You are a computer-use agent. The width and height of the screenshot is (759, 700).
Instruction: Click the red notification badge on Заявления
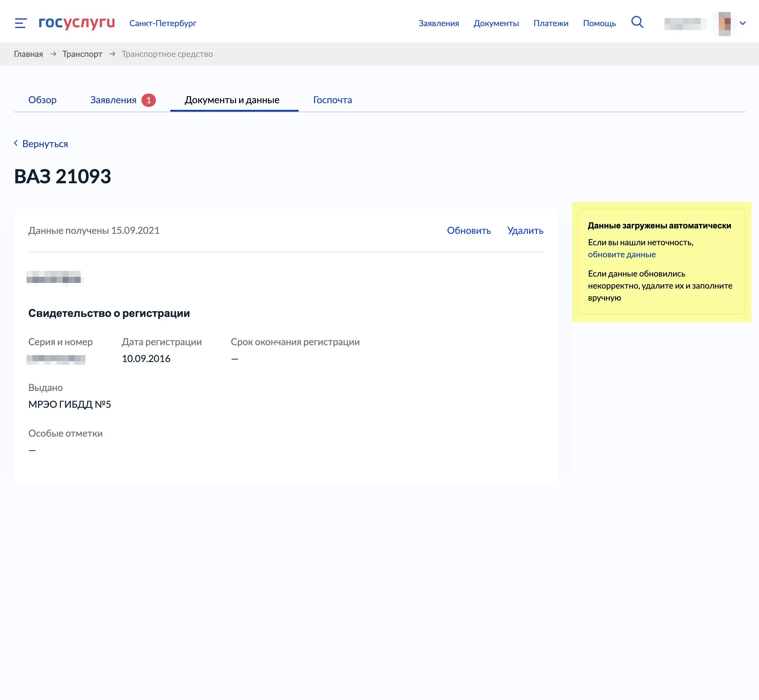[x=148, y=100]
